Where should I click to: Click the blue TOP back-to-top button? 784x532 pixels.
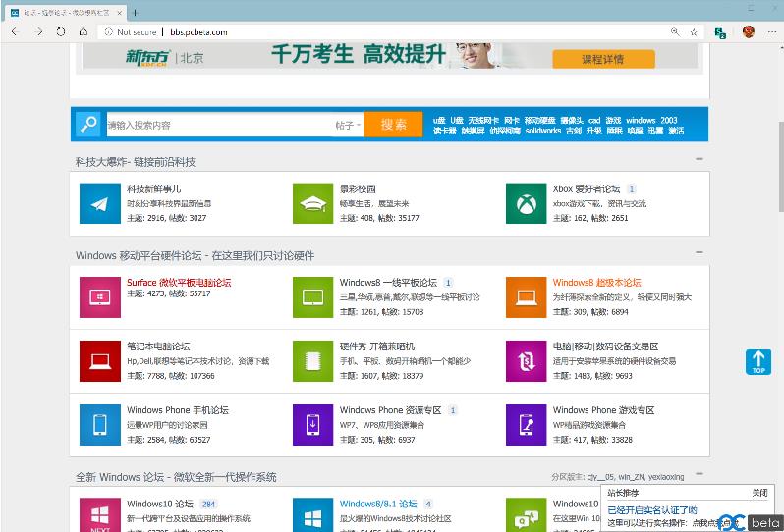758,362
